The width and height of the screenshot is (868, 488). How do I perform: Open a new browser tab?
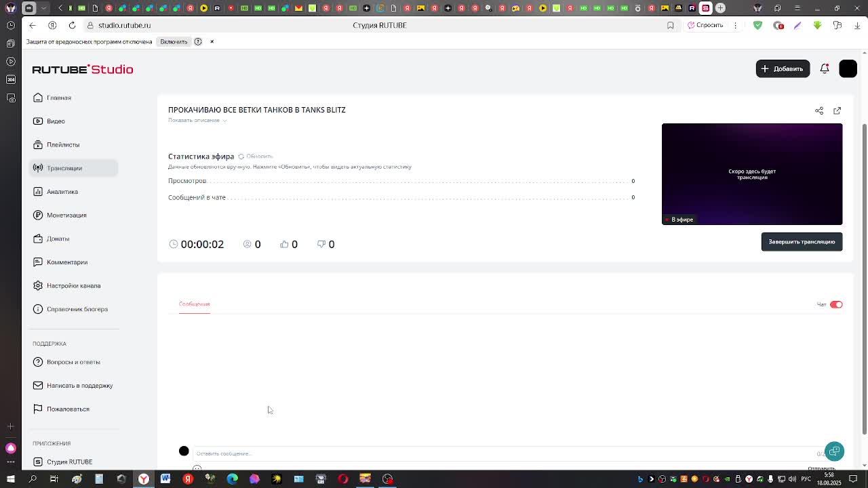(x=720, y=8)
